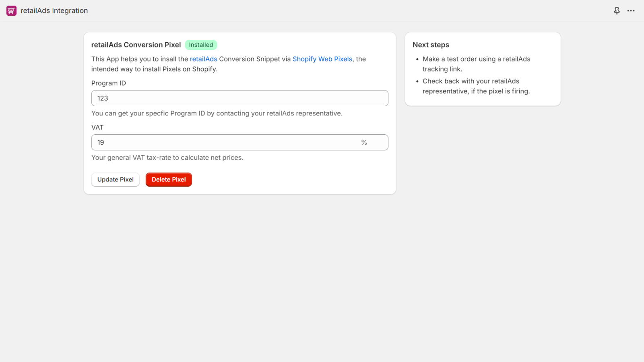Open the Shopify Web Pixels link
This screenshot has width=644, height=362.
[322, 59]
